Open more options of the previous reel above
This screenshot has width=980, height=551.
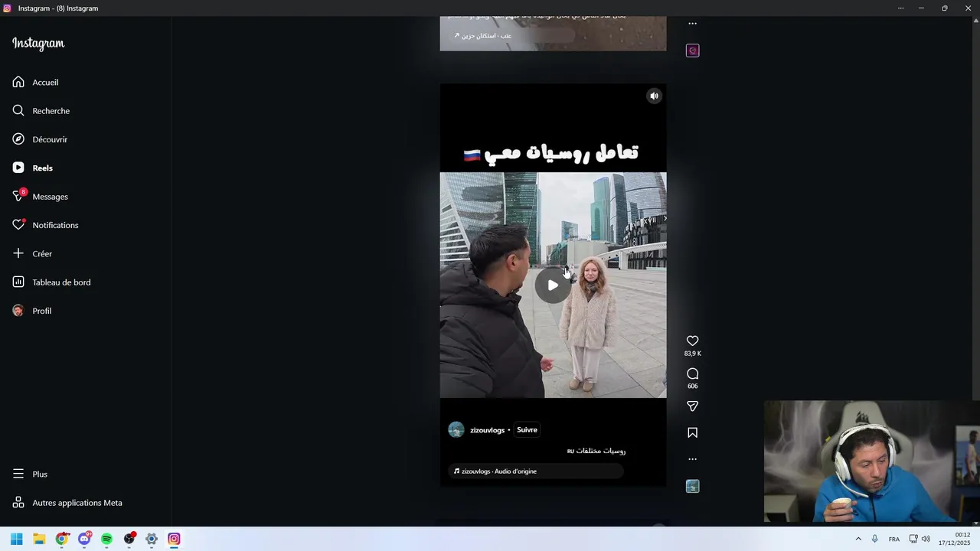pyautogui.click(x=692, y=24)
